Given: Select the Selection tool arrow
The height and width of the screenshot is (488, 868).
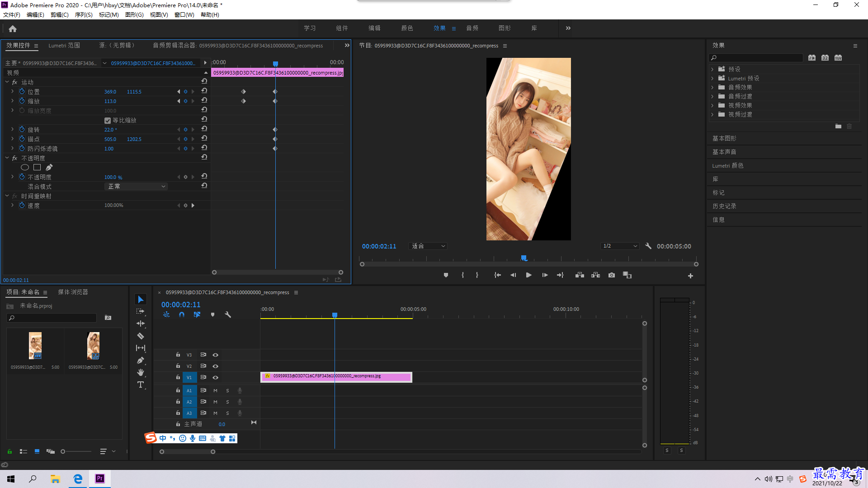Looking at the screenshot, I should coord(141,300).
